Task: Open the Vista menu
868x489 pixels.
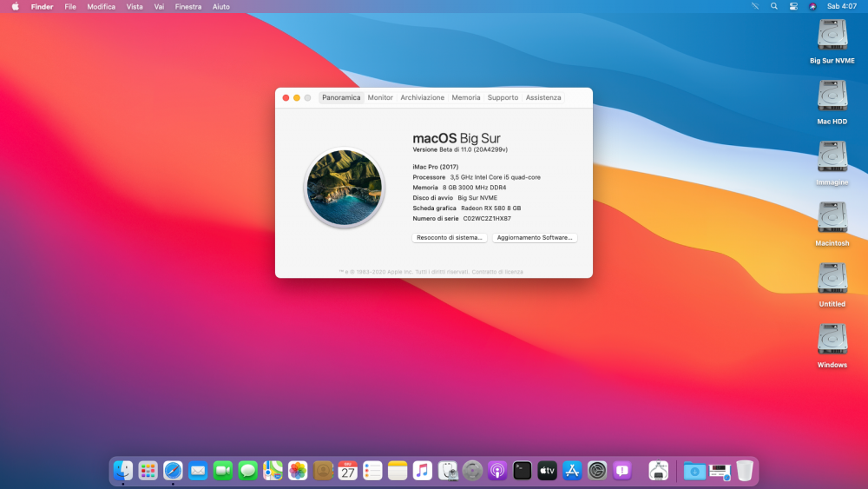Action: [x=135, y=7]
